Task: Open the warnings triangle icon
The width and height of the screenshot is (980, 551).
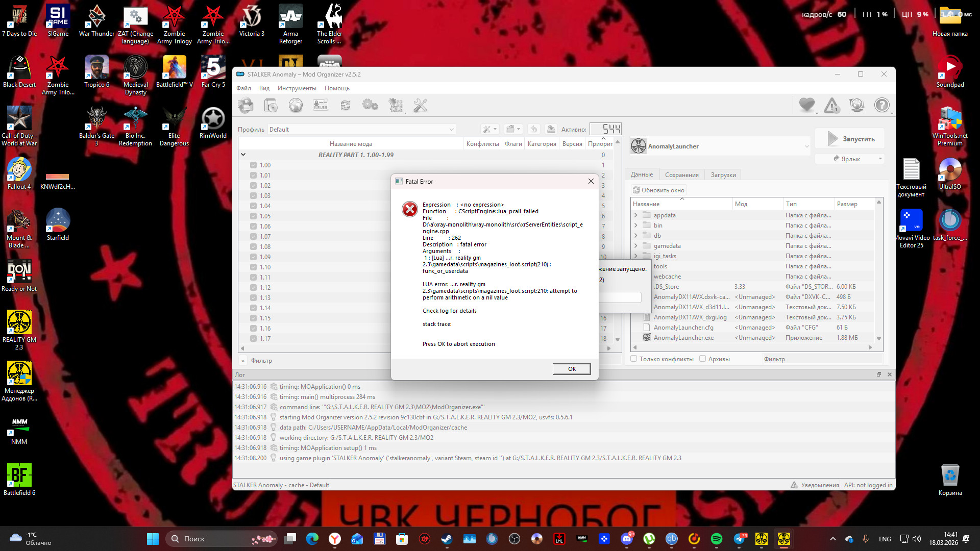Action: click(831, 106)
